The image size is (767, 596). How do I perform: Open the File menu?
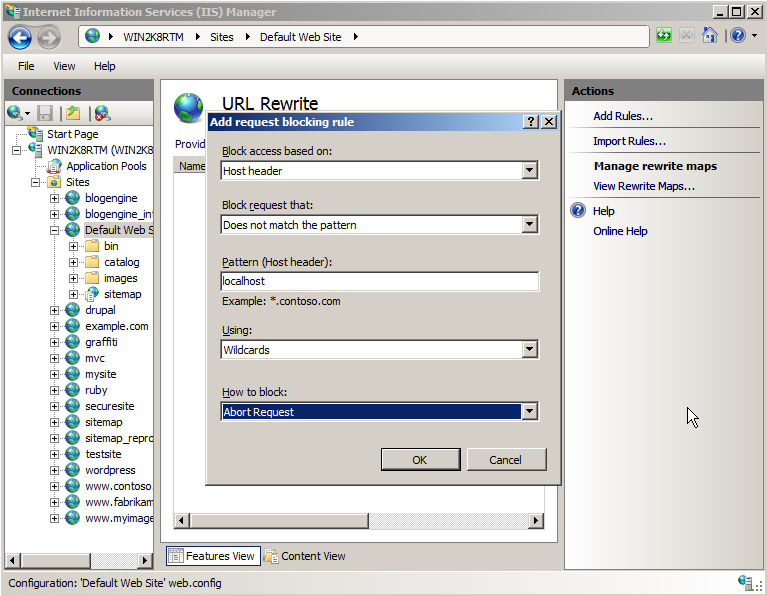26,66
